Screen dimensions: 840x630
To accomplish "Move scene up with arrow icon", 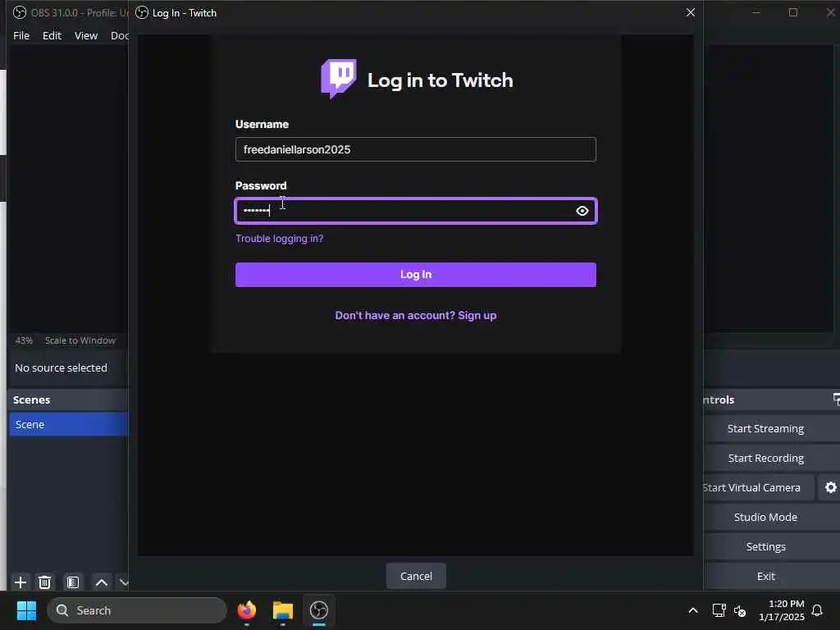I will 101,582.
